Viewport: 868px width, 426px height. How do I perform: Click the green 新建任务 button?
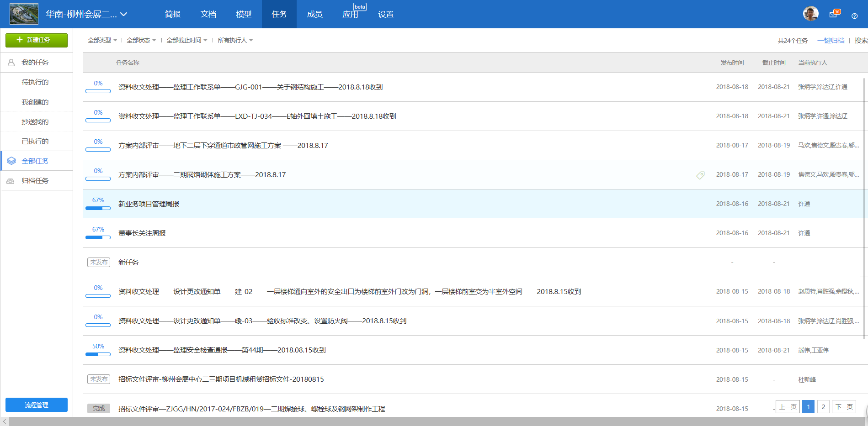[x=36, y=40]
